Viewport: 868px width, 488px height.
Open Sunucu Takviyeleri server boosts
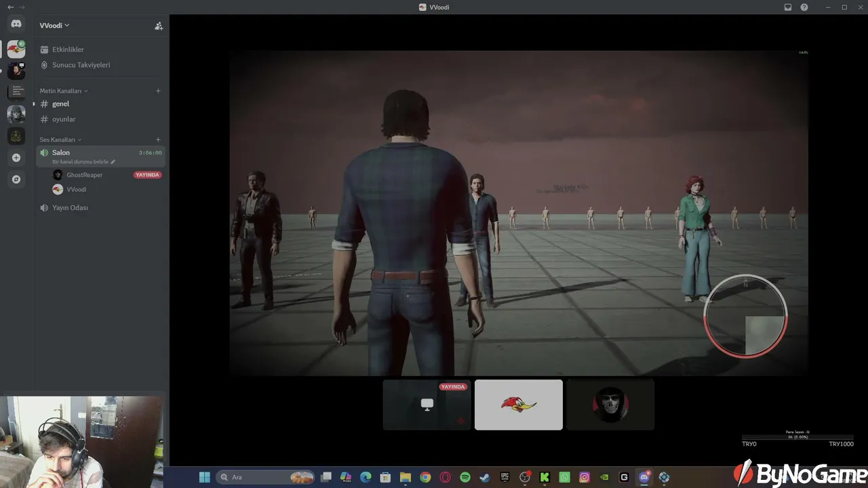coord(100,65)
